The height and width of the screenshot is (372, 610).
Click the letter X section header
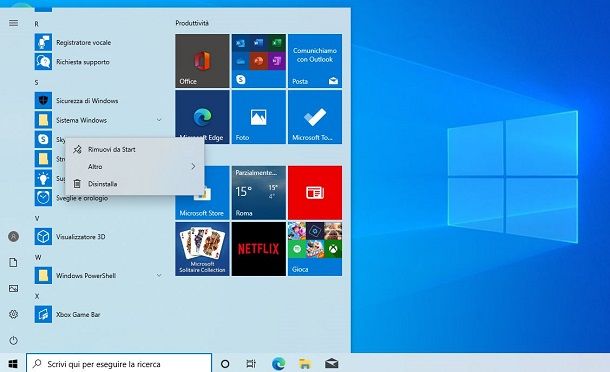point(37,297)
